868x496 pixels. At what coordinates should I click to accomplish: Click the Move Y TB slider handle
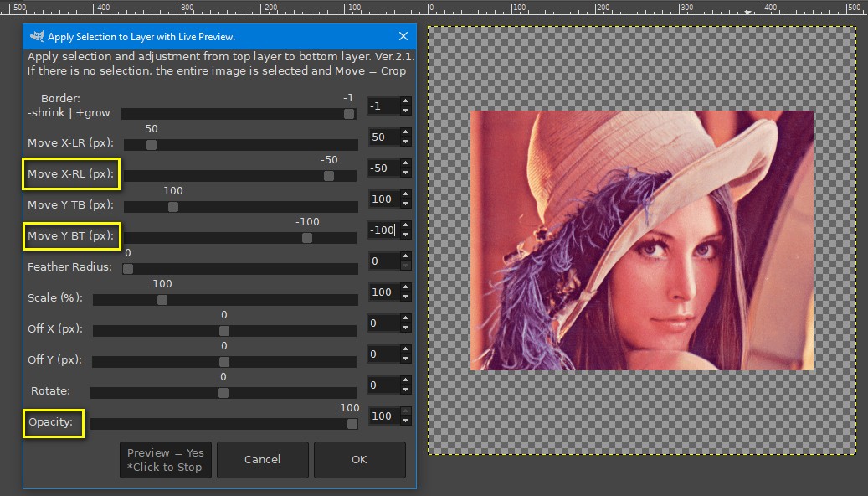point(173,207)
